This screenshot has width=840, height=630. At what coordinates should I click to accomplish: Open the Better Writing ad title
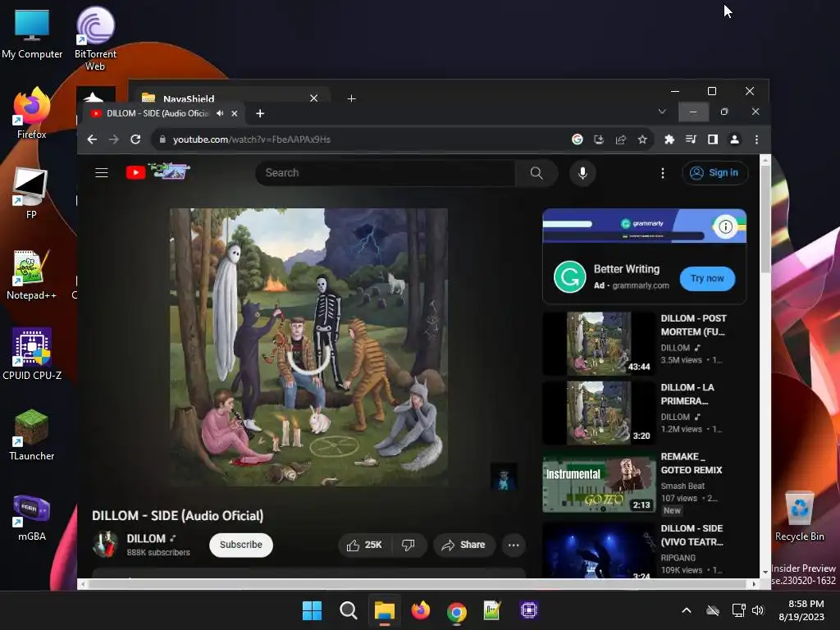626,269
